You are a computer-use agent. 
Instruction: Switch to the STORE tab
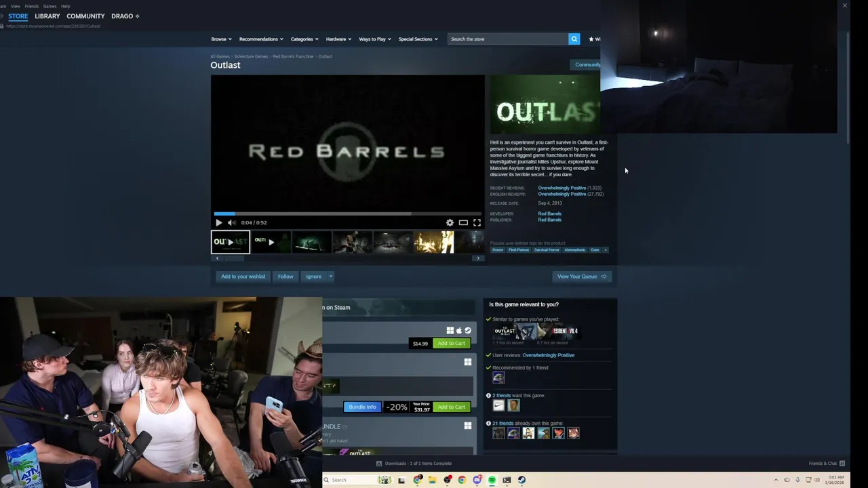pos(18,16)
